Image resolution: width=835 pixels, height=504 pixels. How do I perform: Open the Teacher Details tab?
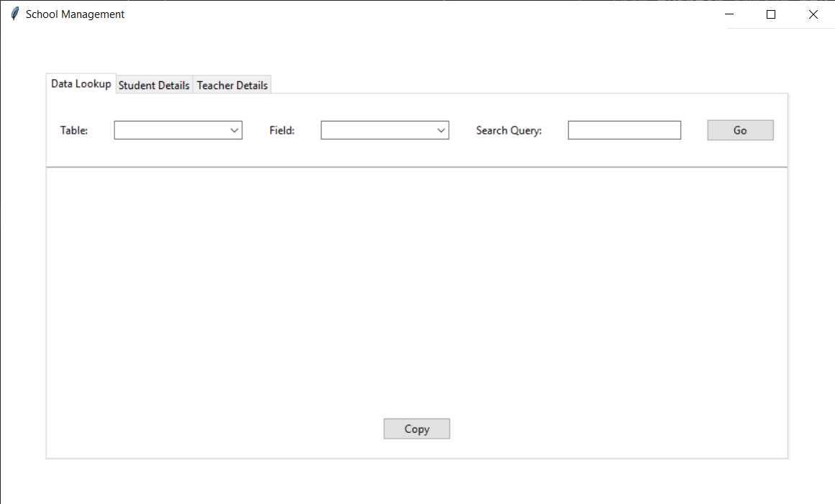[232, 85]
